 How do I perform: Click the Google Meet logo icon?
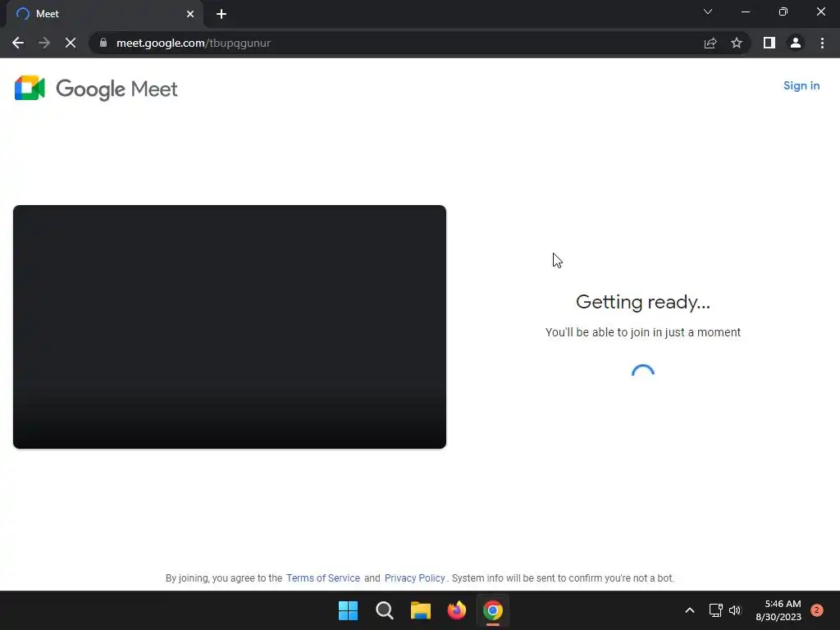click(x=30, y=88)
